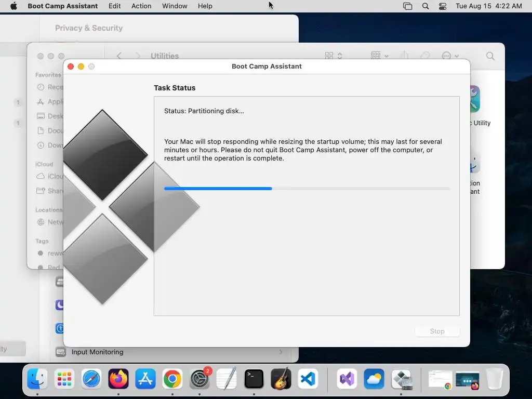Screen dimensions: 532x399
Task: Click the 'Task Status' heading
Action: click(175, 88)
